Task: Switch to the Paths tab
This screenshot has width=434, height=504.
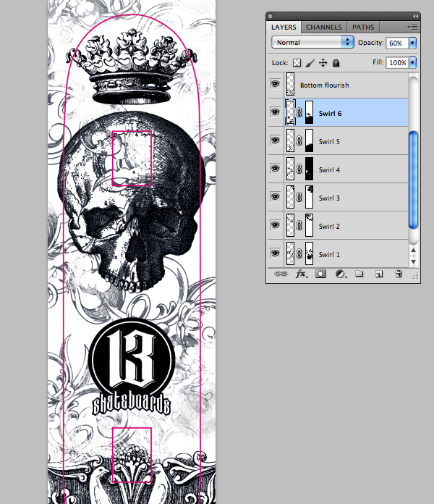Action: [363, 28]
